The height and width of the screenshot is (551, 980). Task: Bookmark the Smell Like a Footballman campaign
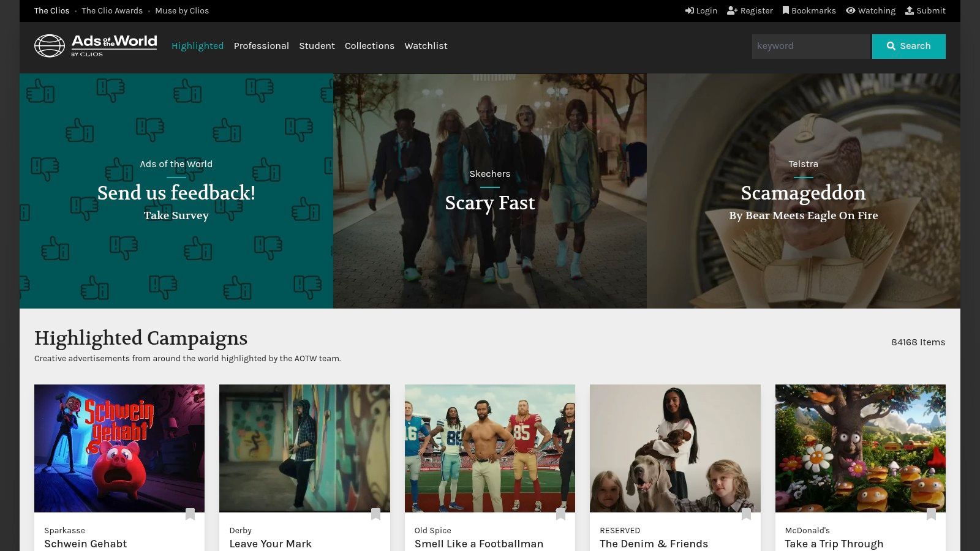(560, 514)
